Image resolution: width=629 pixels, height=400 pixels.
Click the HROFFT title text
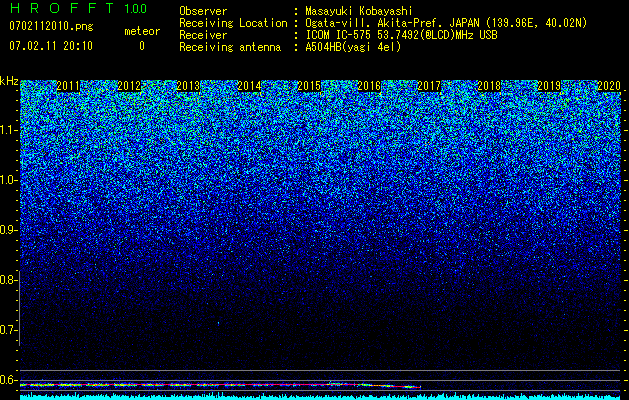coord(62,8)
